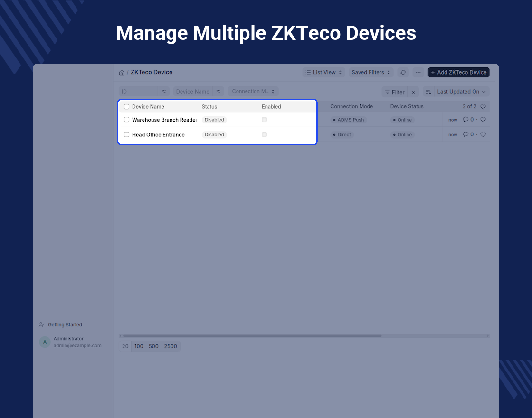Open the Connection Mode filter dropdown
Screen dimensions: 532x418
click(x=253, y=91)
